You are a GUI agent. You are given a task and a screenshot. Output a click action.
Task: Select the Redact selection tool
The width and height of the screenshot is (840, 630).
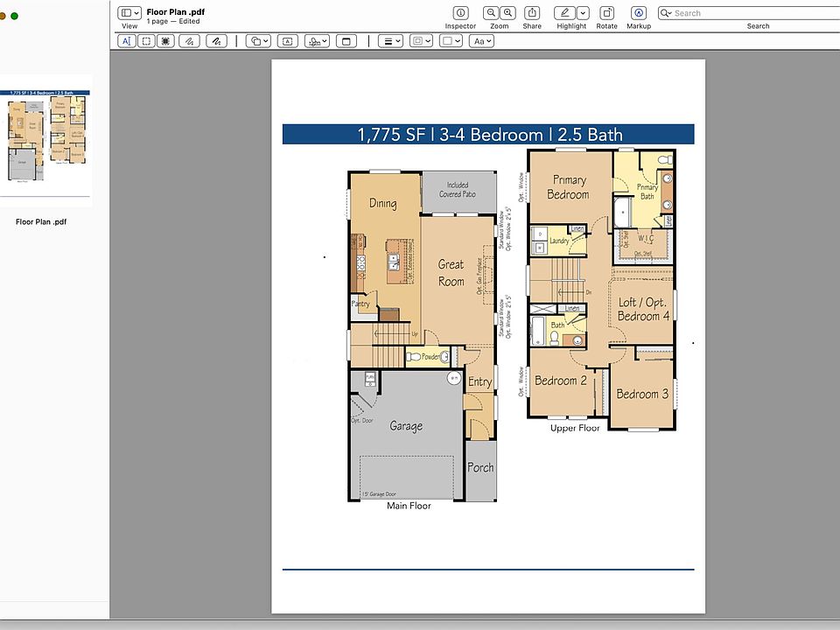point(165,41)
